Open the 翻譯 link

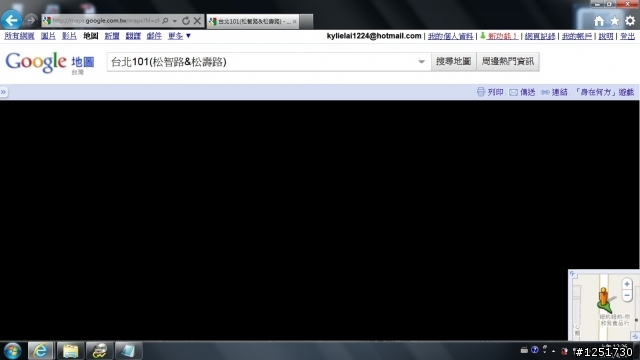click(x=133, y=36)
